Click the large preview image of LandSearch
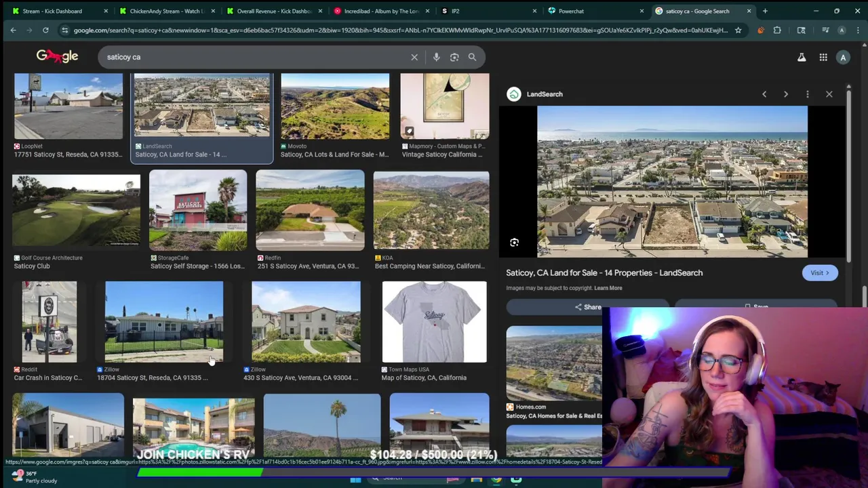Image resolution: width=868 pixels, height=488 pixels. pos(672,182)
